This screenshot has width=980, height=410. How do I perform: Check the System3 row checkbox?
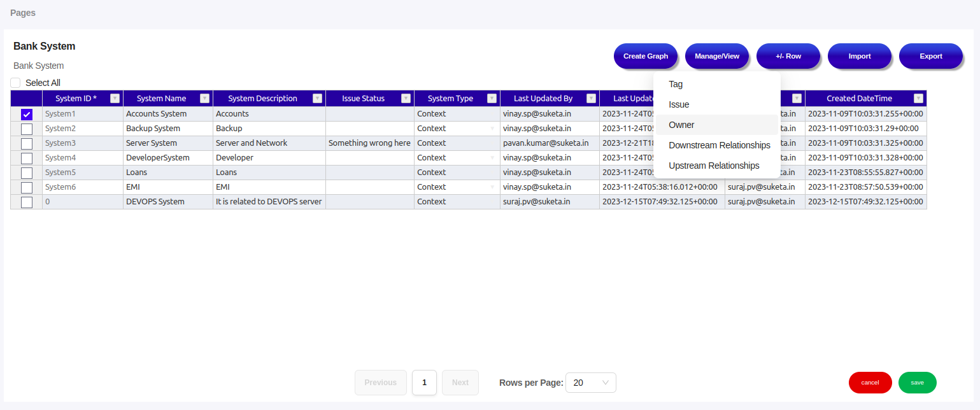tap(27, 144)
